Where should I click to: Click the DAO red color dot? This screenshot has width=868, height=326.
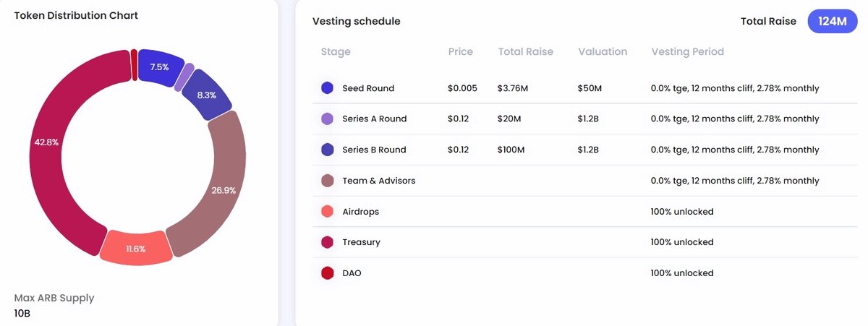tap(327, 273)
